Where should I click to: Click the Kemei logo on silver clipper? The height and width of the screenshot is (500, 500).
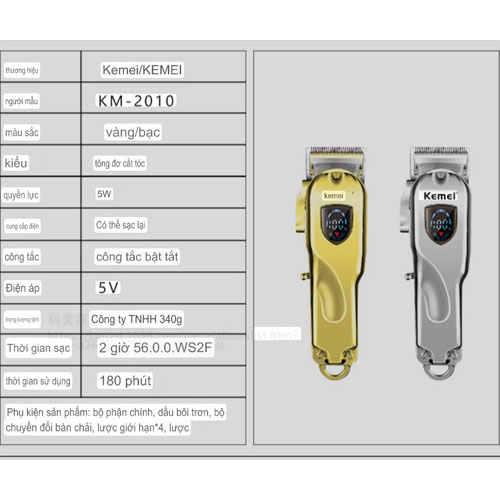click(x=439, y=196)
